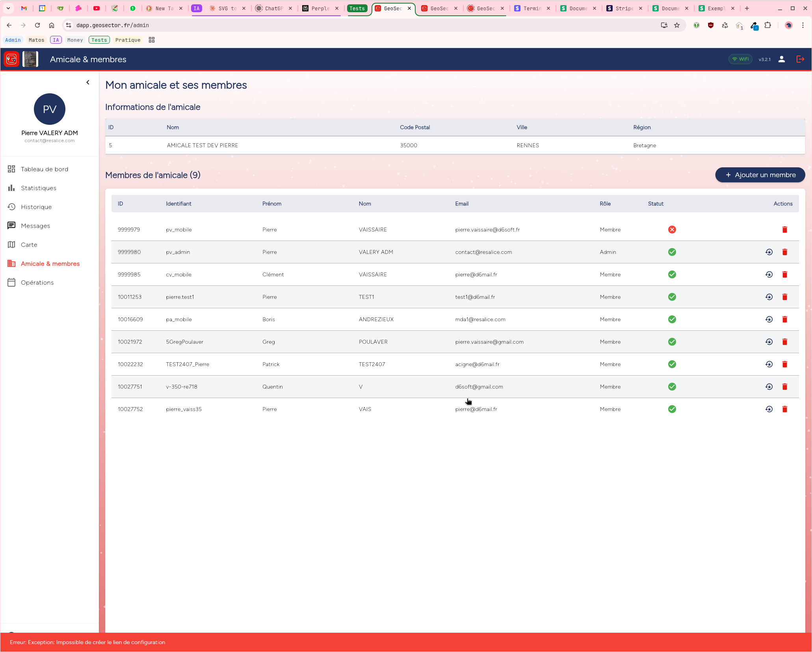Click the WIFI connection status badge

tap(740, 59)
